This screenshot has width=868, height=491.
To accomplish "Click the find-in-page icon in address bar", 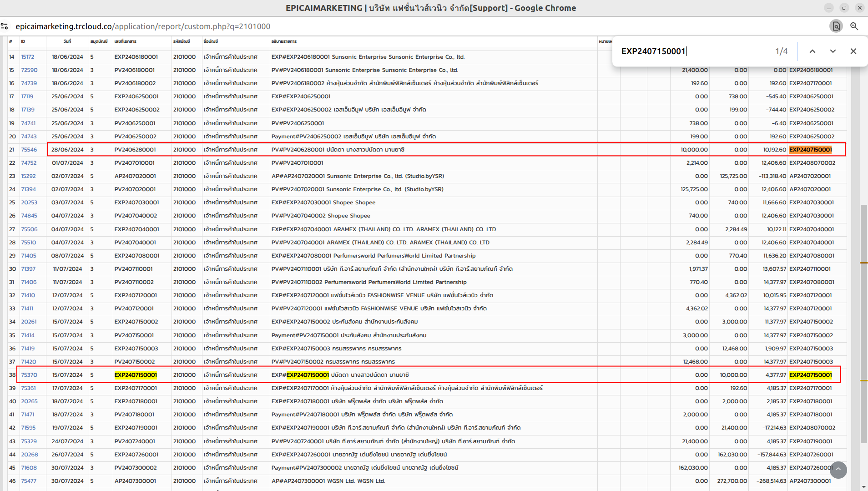I will pos(836,26).
